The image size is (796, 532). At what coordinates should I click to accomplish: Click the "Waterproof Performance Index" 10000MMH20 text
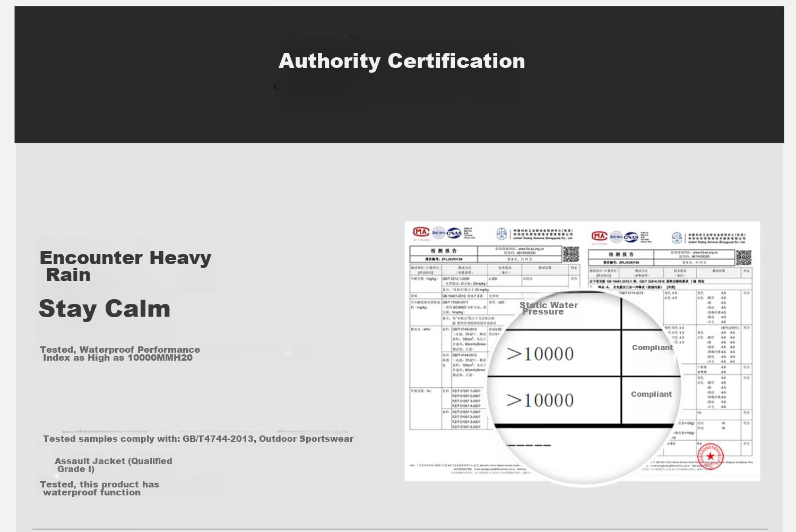[x=120, y=354]
